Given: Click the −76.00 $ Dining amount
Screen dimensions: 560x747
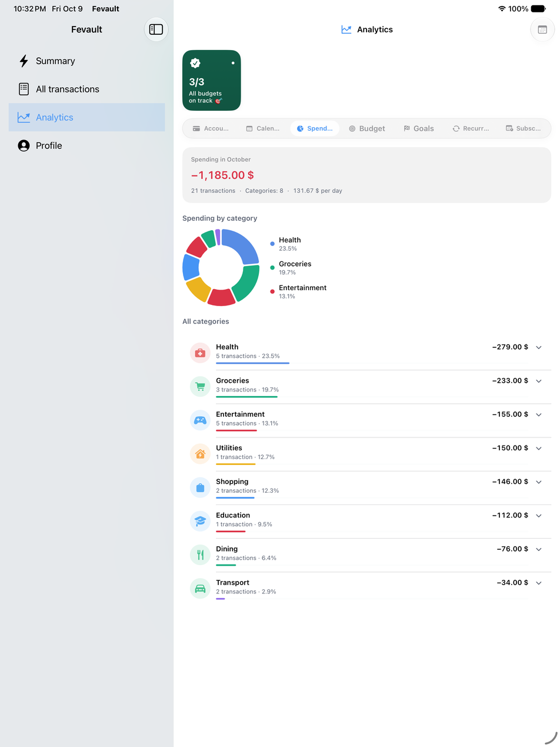Looking at the screenshot, I should [512, 549].
